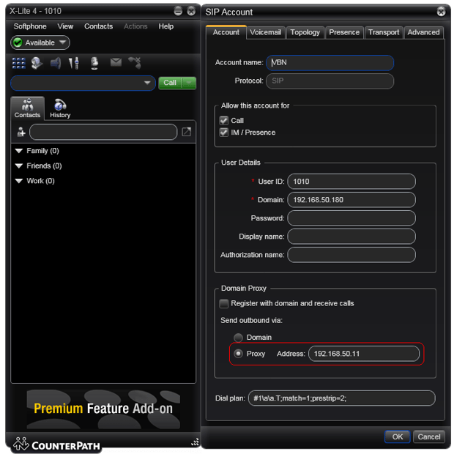Select the Domain outbound radio button
This screenshot has width=476, height=457.
pyautogui.click(x=238, y=338)
